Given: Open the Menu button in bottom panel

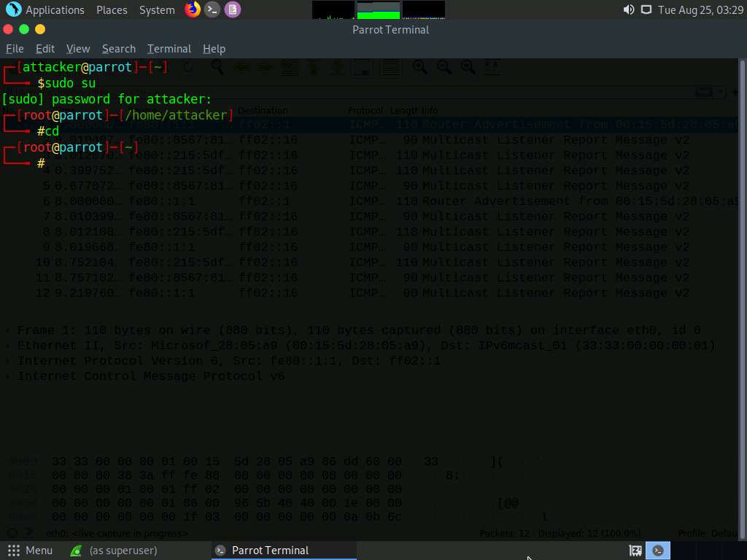Looking at the screenshot, I should click(30, 551).
